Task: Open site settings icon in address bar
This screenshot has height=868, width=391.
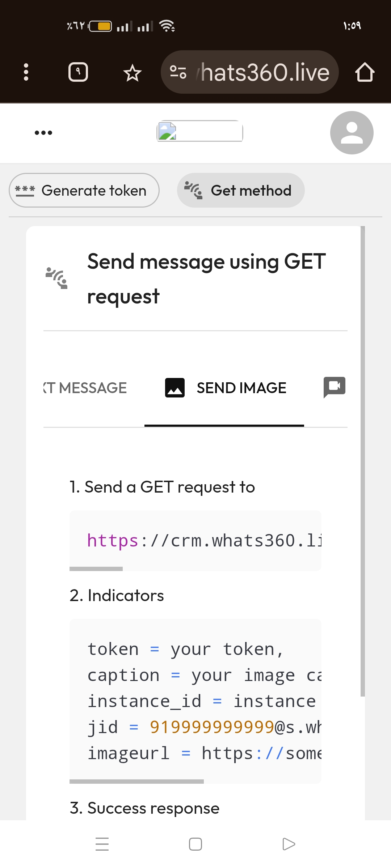Action: (x=178, y=72)
